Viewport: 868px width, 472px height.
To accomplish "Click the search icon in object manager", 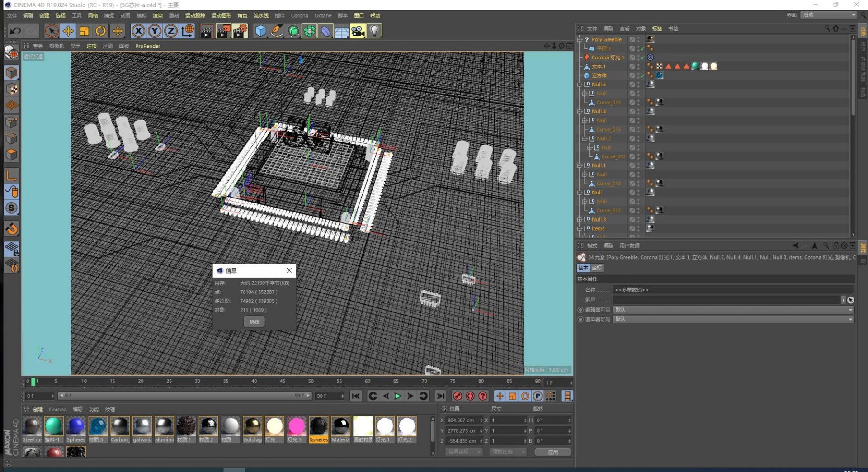I will (827, 28).
